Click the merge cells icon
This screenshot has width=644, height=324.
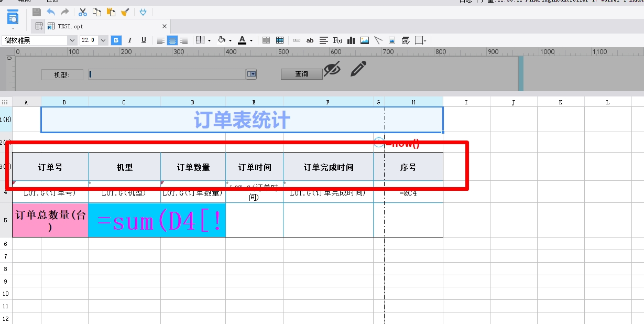[x=266, y=40]
